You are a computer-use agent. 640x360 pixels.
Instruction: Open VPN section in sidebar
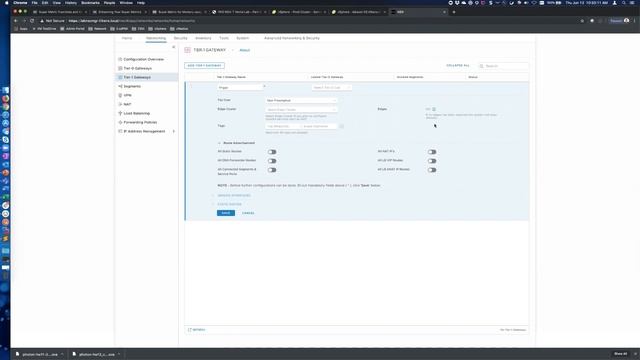(127, 95)
